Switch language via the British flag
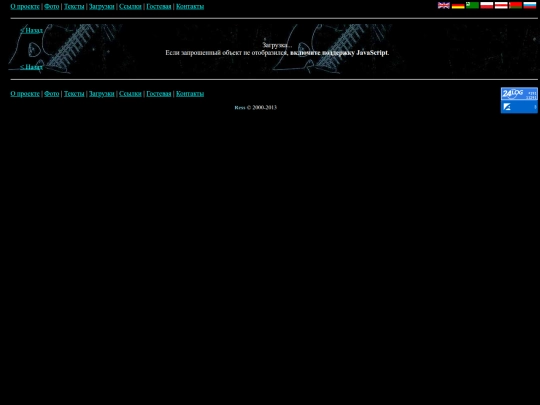This screenshot has width=540, height=405. point(444,5)
